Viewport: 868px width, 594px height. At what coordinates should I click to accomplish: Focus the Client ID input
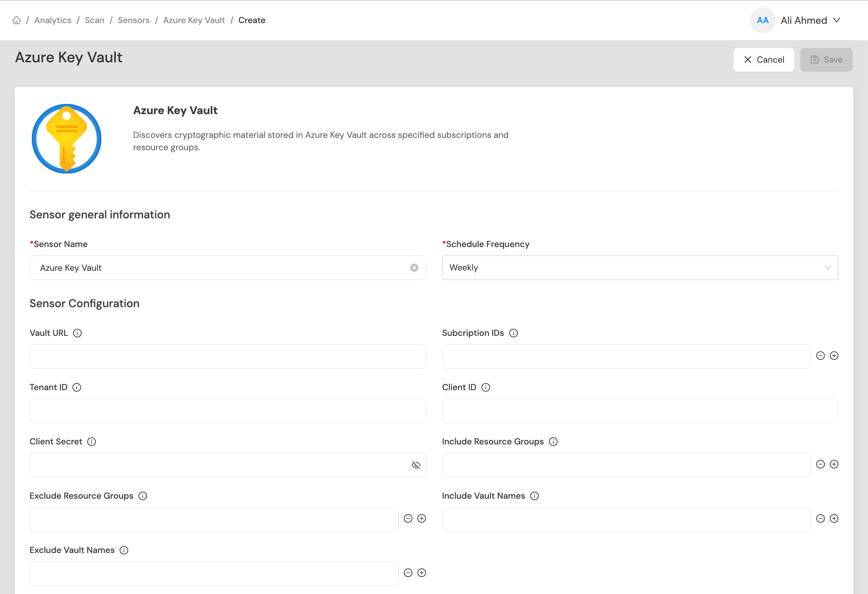pos(640,411)
